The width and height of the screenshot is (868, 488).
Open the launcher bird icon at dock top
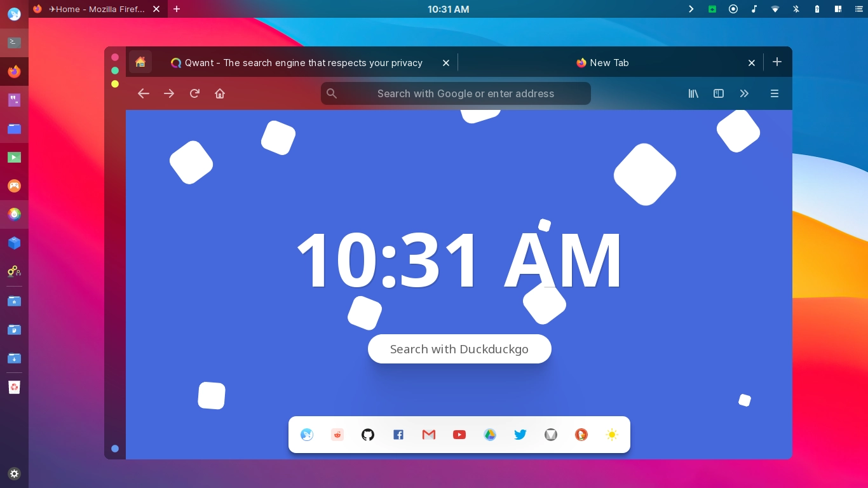(14, 14)
